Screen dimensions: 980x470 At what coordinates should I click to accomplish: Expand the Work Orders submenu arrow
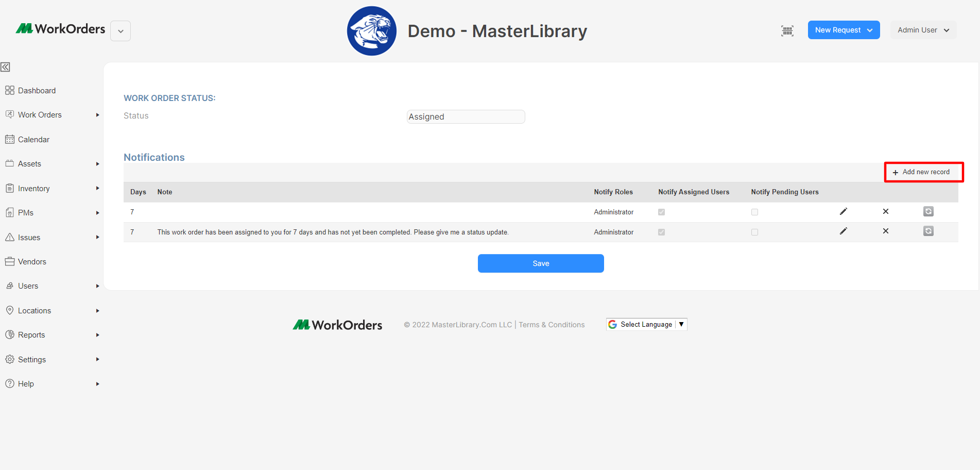(97, 115)
